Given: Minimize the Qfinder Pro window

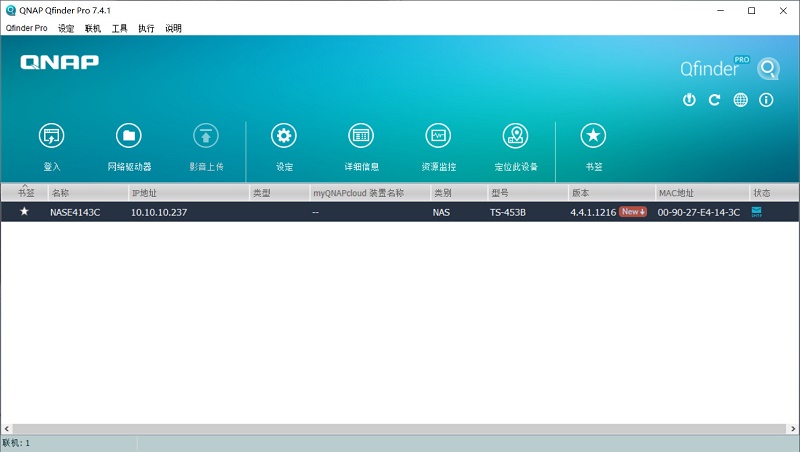Looking at the screenshot, I should 720,10.
